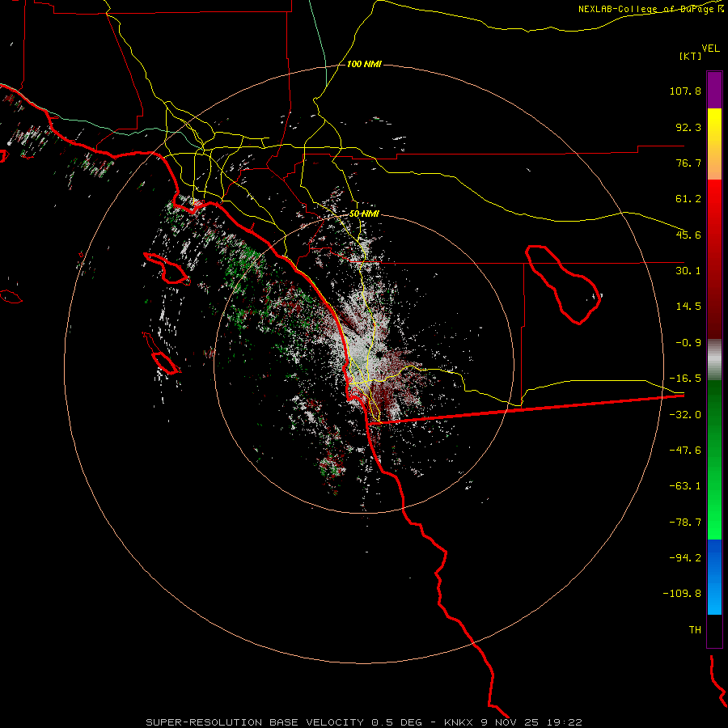Pick the gray near-zero segment of the color bar

click(714, 360)
